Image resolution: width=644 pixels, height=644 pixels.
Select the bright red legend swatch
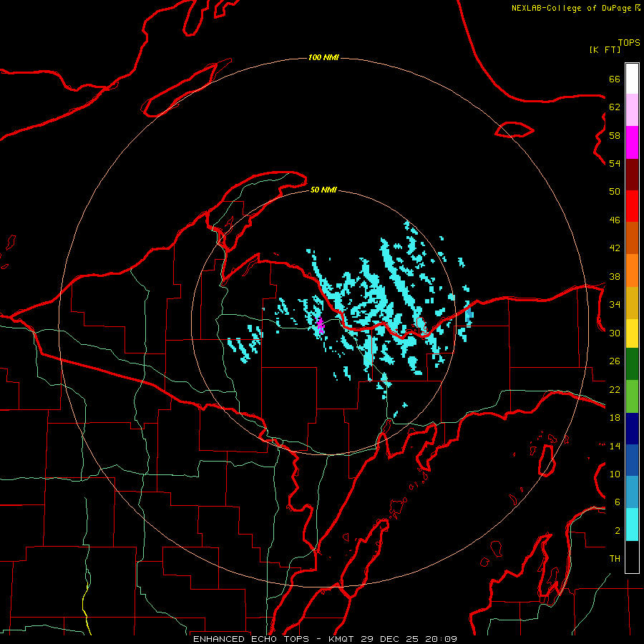click(632, 206)
